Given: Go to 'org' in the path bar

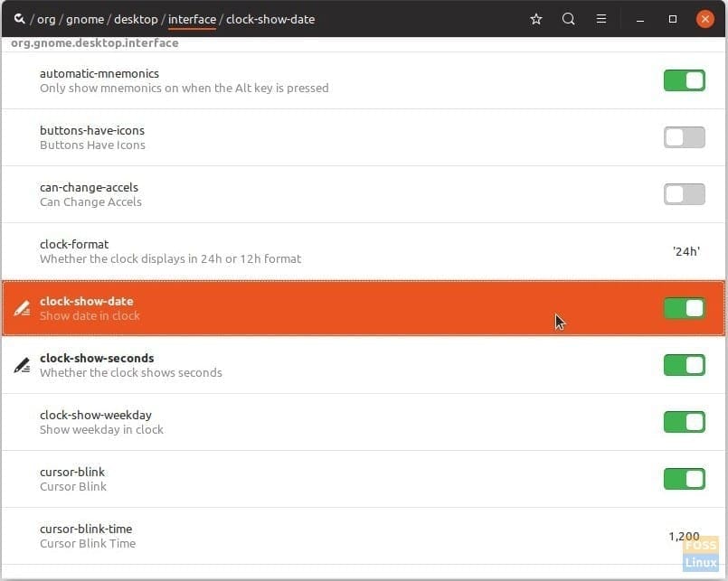Looking at the screenshot, I should (x=46, y=20).
